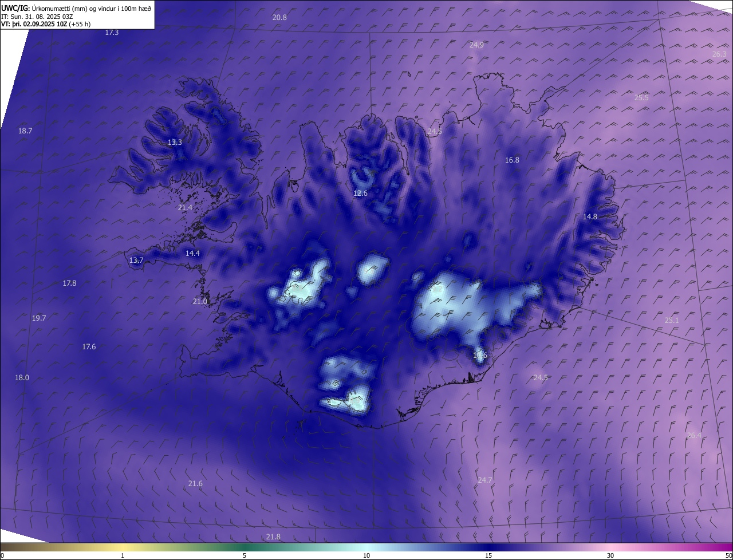The image size is (733, 560).
Task: Select the 17.6 map value
Action: 89,347
